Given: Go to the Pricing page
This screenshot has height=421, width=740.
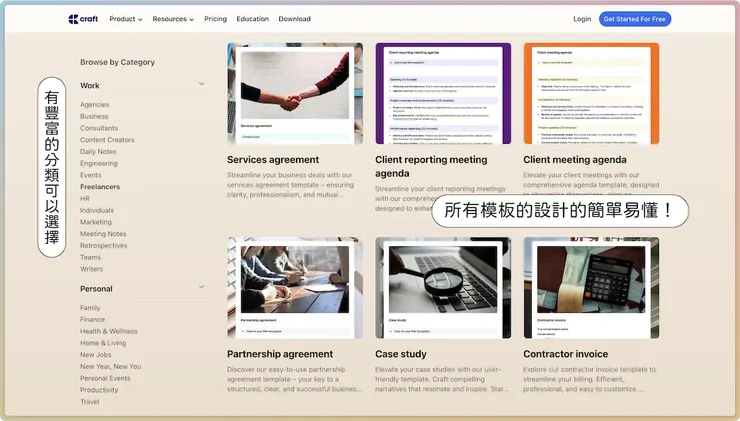Looking at the screenshot, I should pyautogui.click(x=215, y=19).
